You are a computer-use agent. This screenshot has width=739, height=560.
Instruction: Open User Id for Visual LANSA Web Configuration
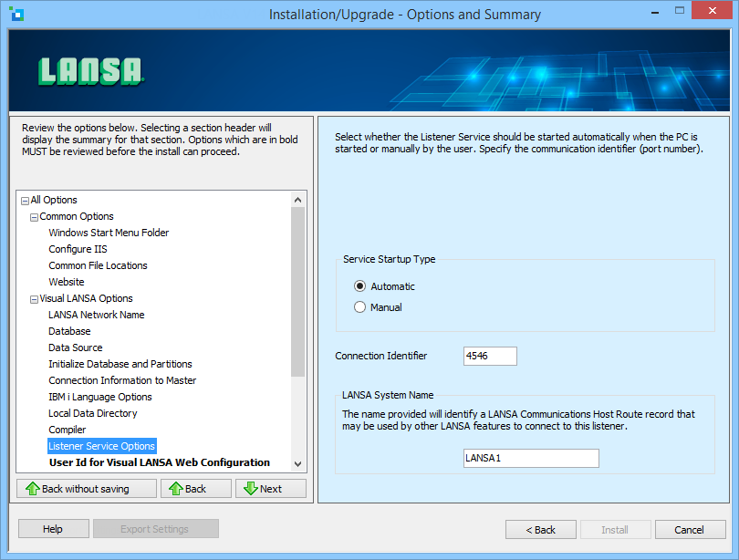click(160, 462)
